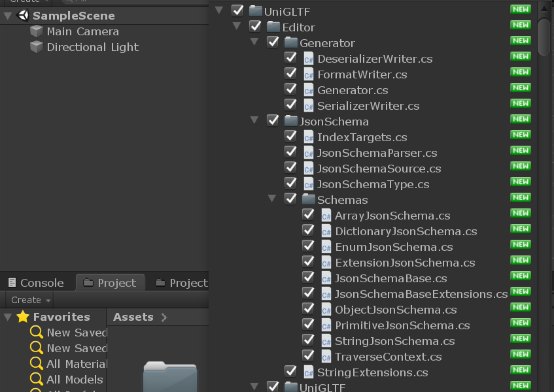Click the C# file icon for Generator.cs
Viewport: 554px width, 392px height.
coord(309,90)
